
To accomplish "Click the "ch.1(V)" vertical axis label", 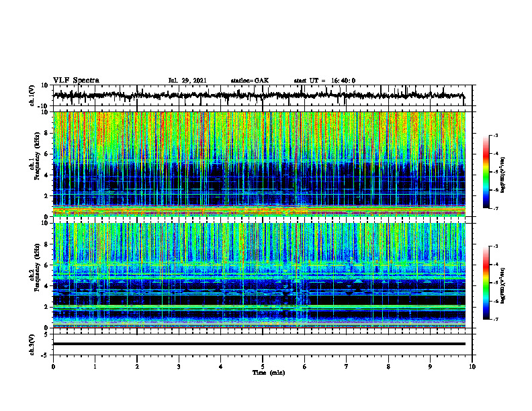I will pyautogui.click(x=32, y=95).
